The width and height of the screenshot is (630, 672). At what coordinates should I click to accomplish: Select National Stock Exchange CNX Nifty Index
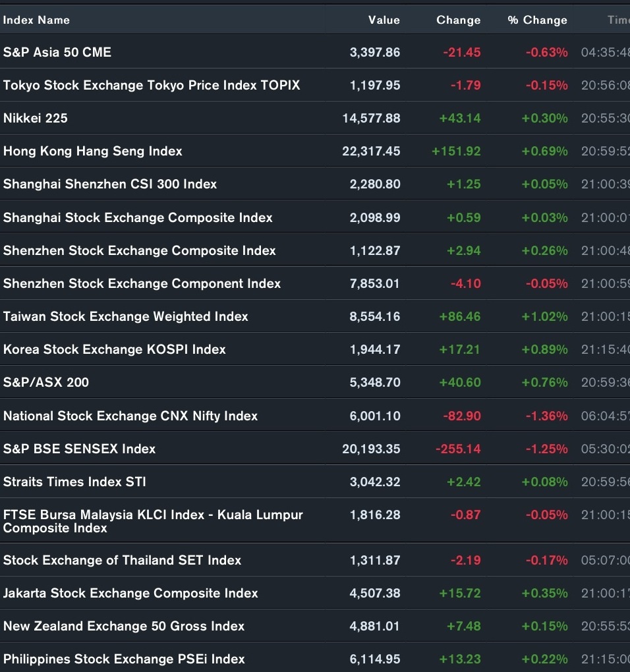point(130,416)
